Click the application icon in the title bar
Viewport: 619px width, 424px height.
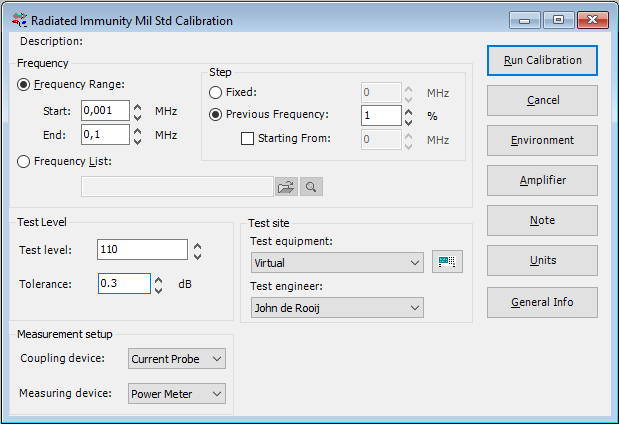tap(19, 20)
